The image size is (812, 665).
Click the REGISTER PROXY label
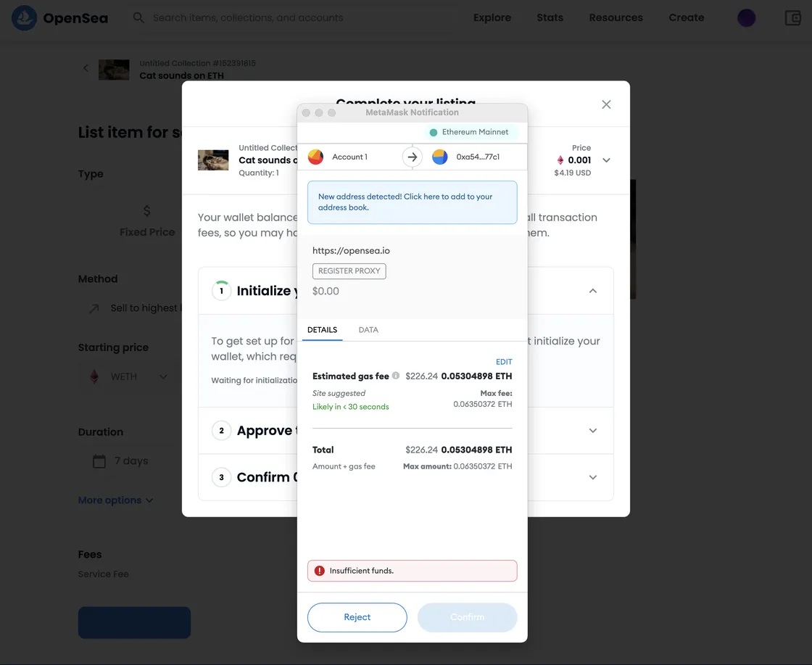pyautogui.click(x=349, y=271)
